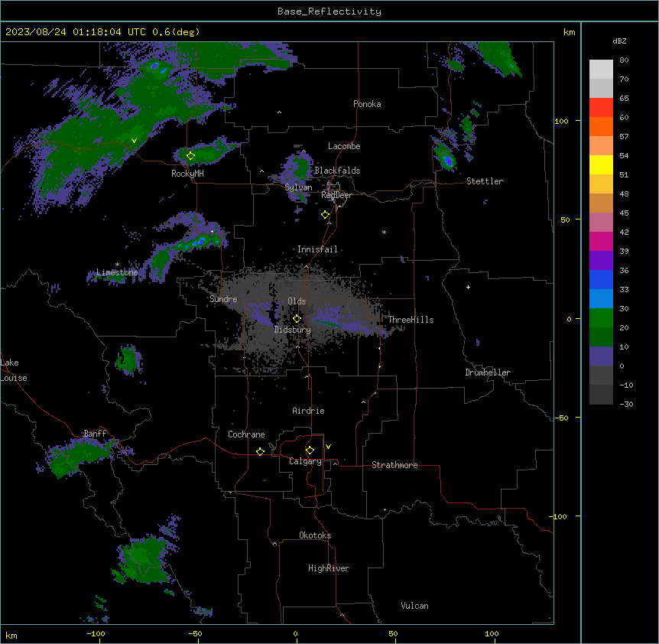Click the yellow diamond marker above RockyMH
Viewport: 659px width, 644px height.
pos(190,155)
